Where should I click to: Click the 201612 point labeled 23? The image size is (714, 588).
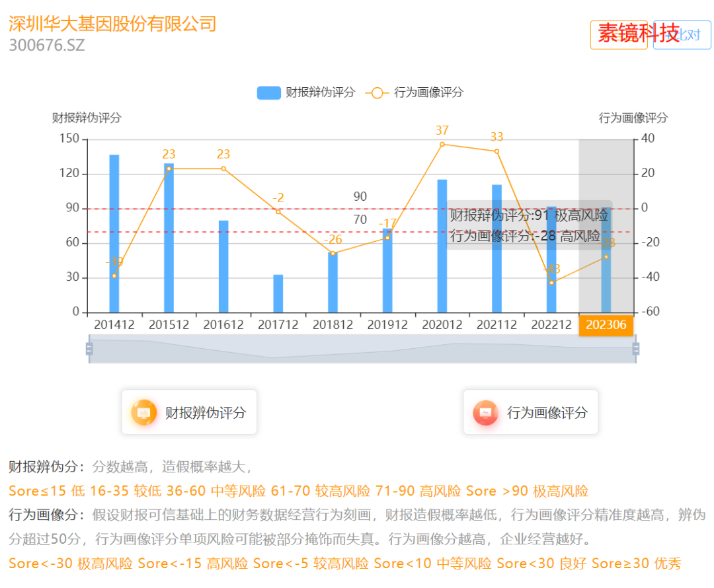(x=223, y=168)
